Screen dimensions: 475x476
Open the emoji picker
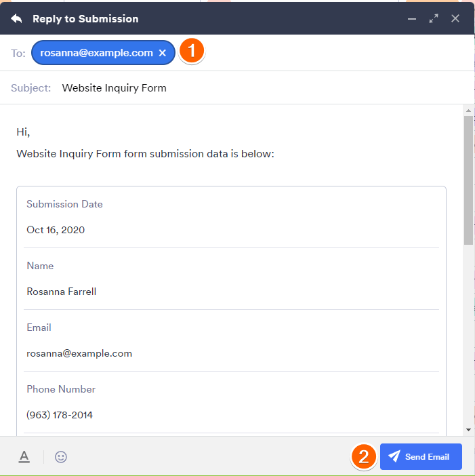pyautogui.click(x=61, y=457)
